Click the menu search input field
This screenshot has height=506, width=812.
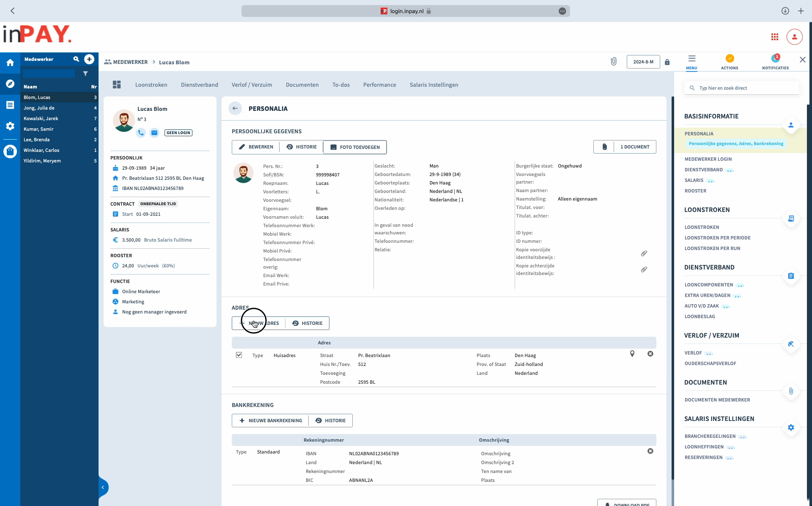click(742, 88)
